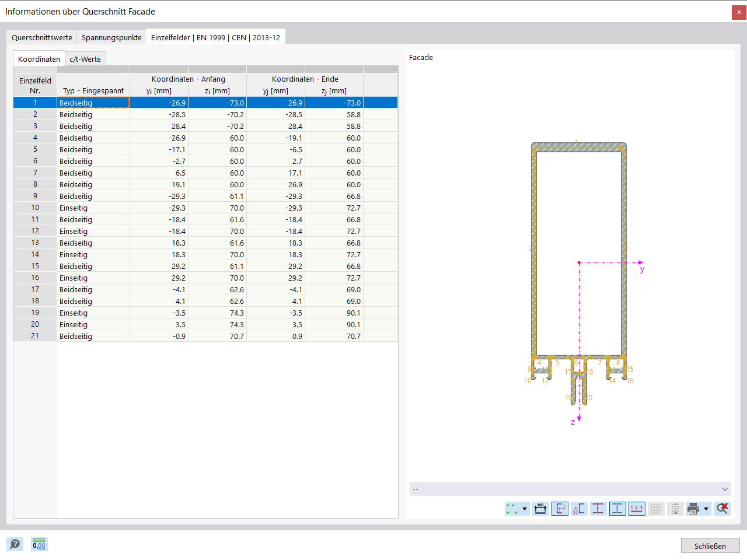747x560 pixels.
Task: Print the cross-section graphic
Action: [693, 509]
